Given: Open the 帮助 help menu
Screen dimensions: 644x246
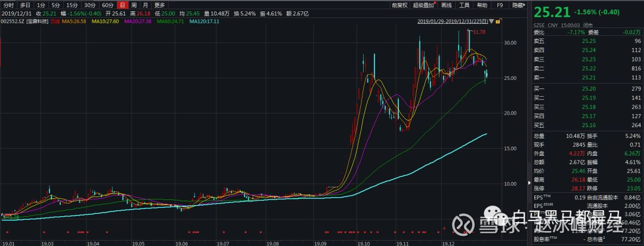Looking at the screenshot, I should (482, 5).
